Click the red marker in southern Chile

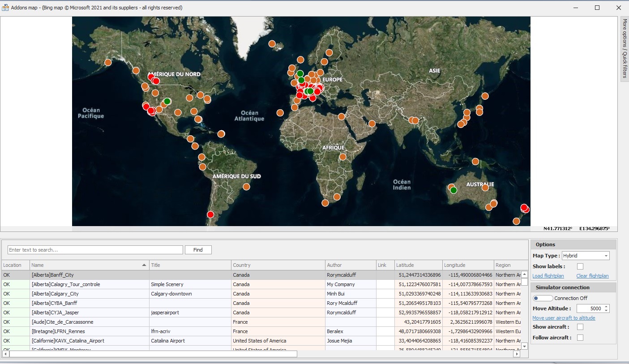coord(210,214)
